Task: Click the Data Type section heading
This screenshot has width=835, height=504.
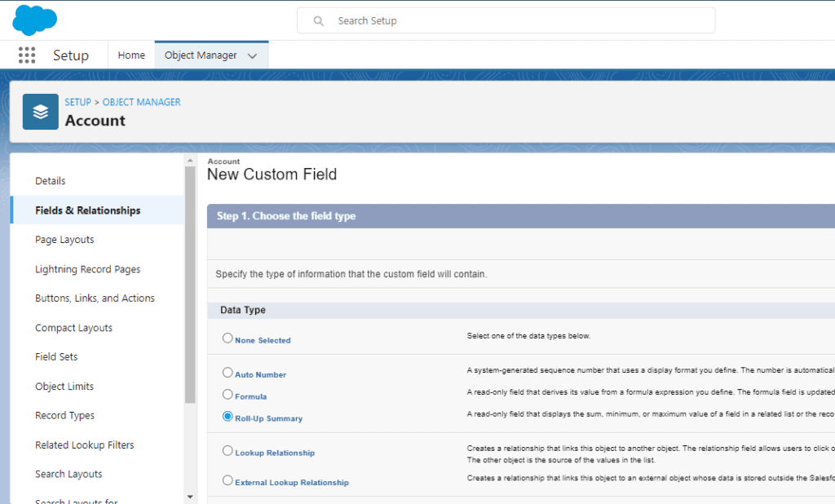Action: tap(243, 310)
